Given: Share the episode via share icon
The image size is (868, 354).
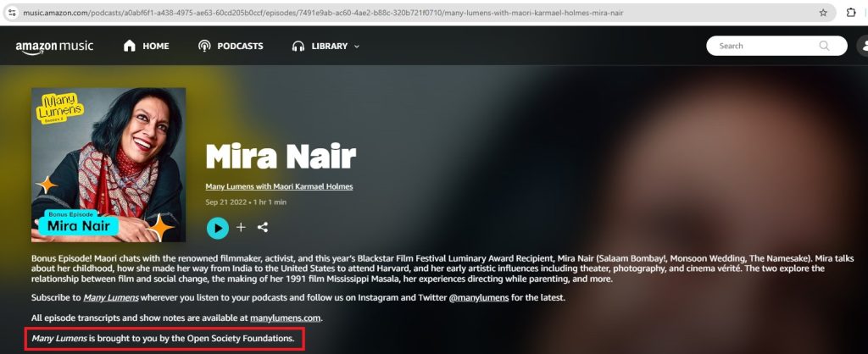Looking at the screenshot, I should pos(263,227).
